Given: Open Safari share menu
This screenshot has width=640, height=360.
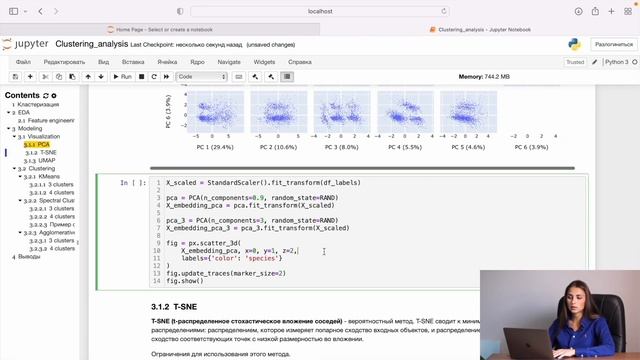Looking at the screenshot, I should (x=595, y=11).
